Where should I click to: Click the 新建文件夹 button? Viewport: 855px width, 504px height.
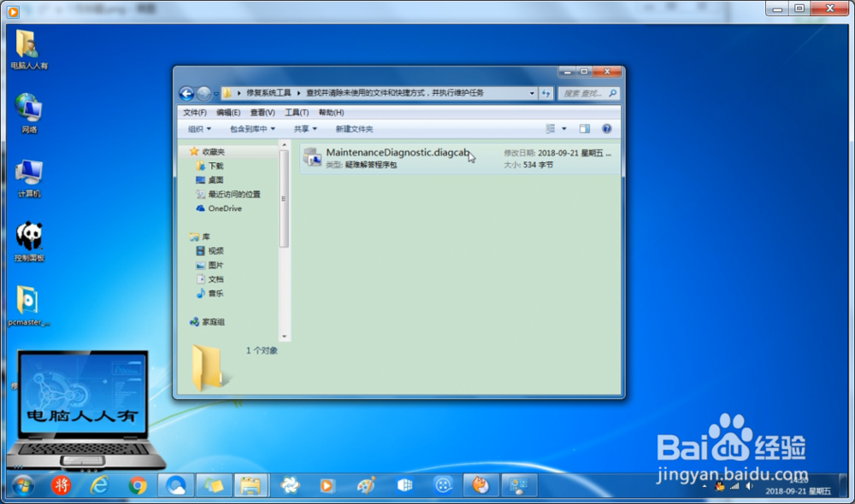pos(354,129)
